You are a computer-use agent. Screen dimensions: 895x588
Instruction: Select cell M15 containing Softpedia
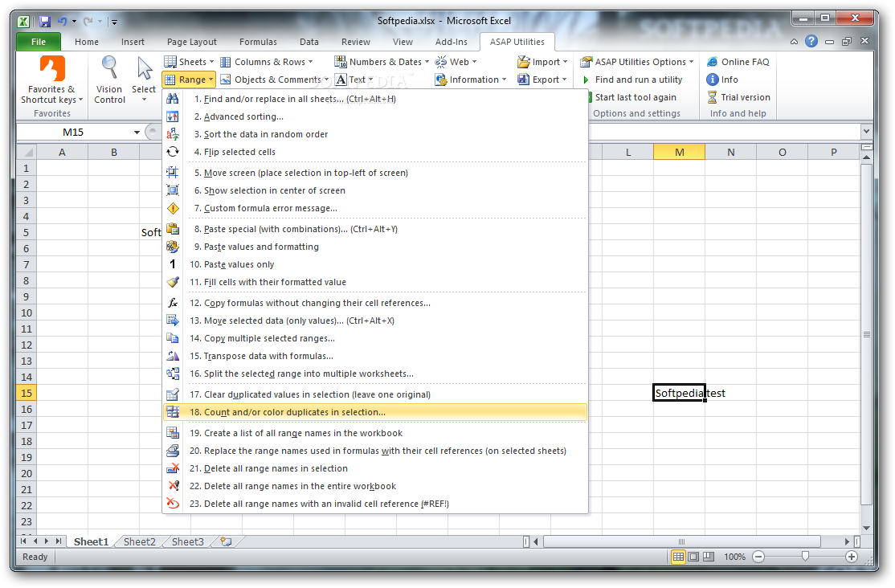point(679,393)
